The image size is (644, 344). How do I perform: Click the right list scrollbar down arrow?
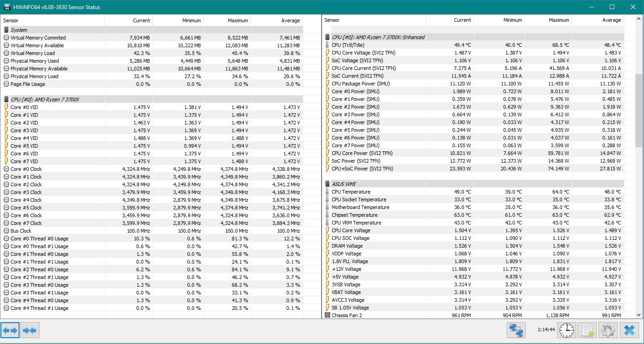pos(639,314)
